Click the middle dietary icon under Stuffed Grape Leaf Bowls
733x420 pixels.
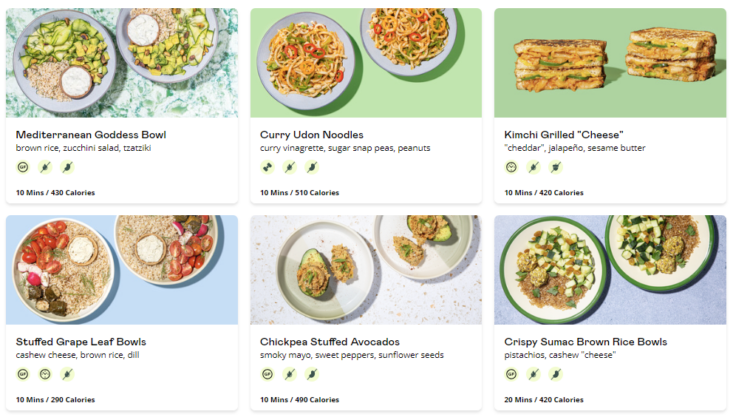[44, 374]
